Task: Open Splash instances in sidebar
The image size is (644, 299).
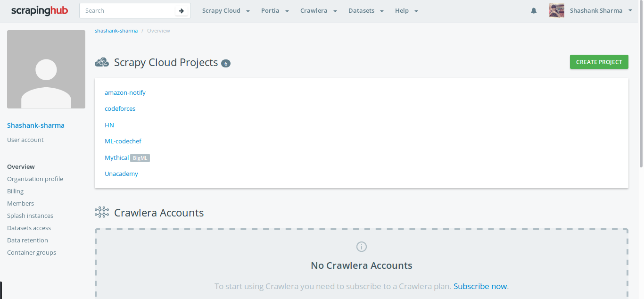Action: pos(30,216)
